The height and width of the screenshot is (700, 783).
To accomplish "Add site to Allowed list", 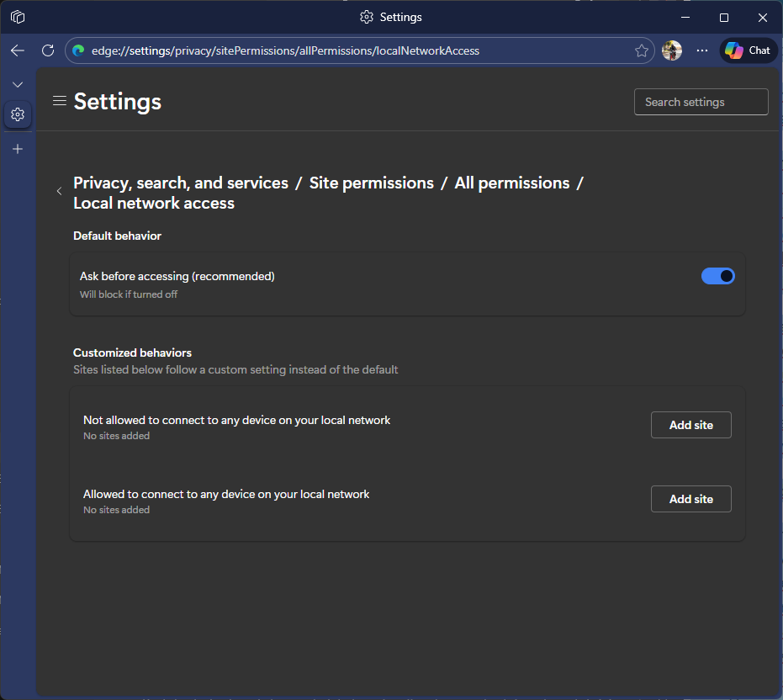I will [690, 499].
